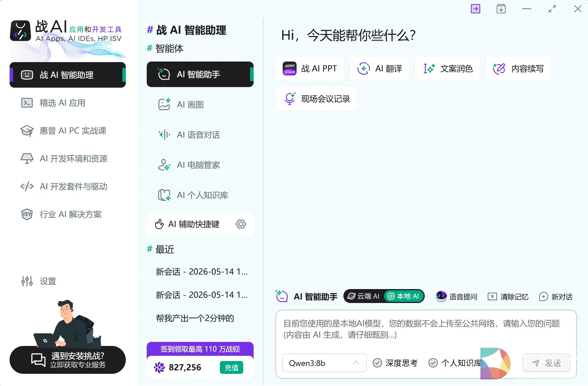
Task: Open 战 AI 智能助理 in the left sidebar
Action: (x=68, y=75)
